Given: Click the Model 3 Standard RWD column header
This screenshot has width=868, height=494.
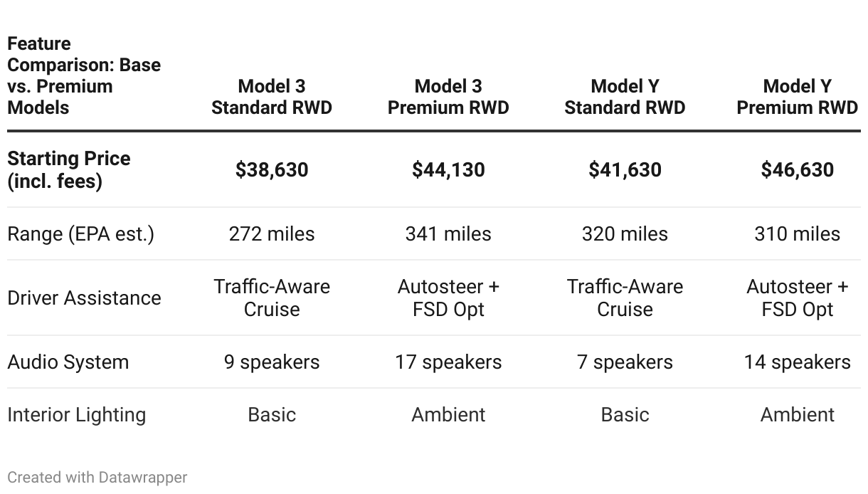Looking at the screenshot, I should [x=272, y=97].
